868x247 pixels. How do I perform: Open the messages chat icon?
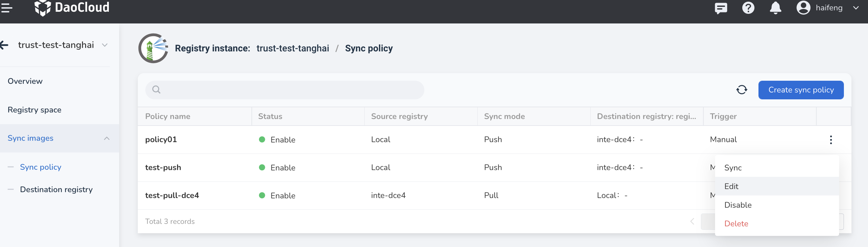[721, 8]
